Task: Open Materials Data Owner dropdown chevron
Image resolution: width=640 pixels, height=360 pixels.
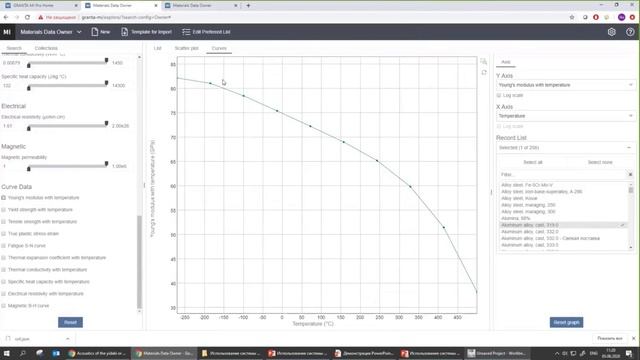Action: pyautogui.click(x=79, y=32)
